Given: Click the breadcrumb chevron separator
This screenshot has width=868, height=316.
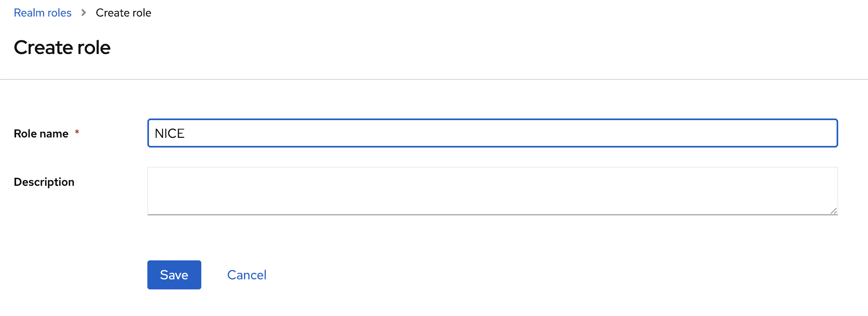Looking at the screenshot, I should 84,13.
